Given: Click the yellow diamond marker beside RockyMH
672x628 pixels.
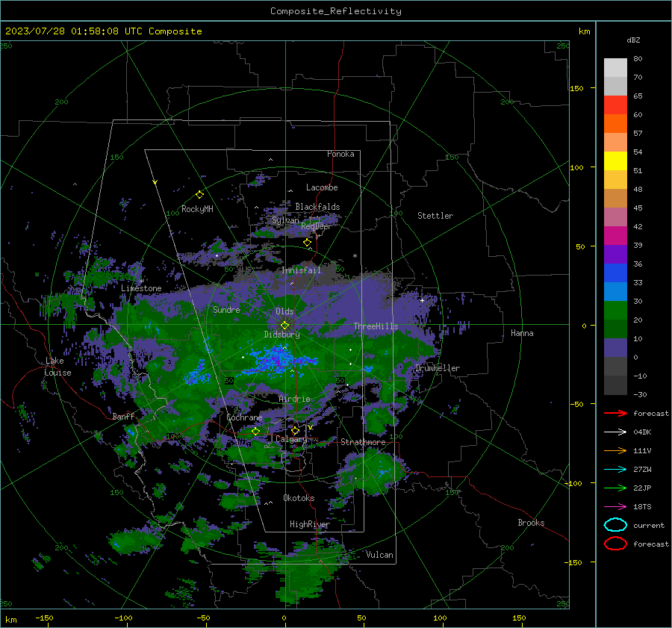Looking at the screenshot, I should (x=199, y=195).
